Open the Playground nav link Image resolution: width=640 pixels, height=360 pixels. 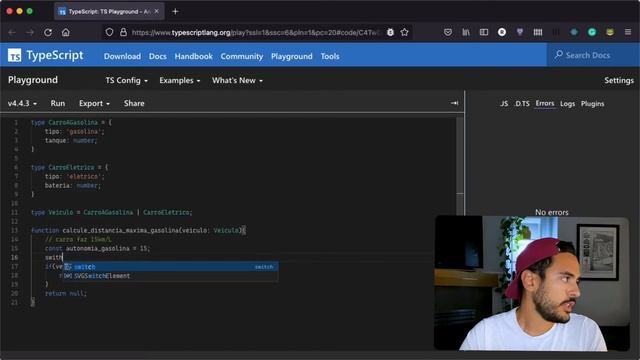[x=291, y=56]
